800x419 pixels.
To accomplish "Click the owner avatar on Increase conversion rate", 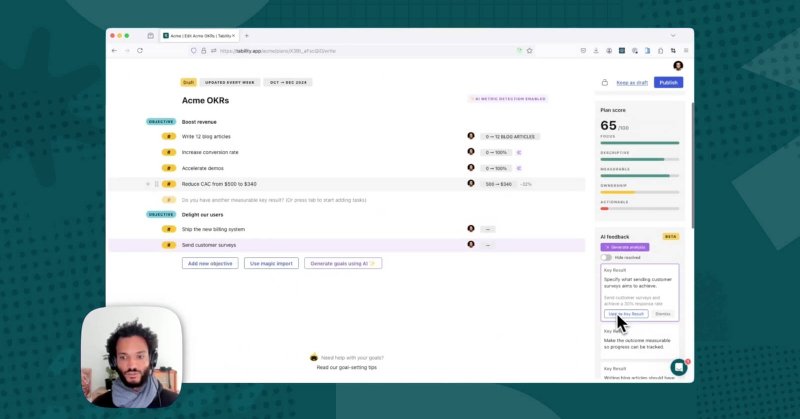I will coord(471,152).
